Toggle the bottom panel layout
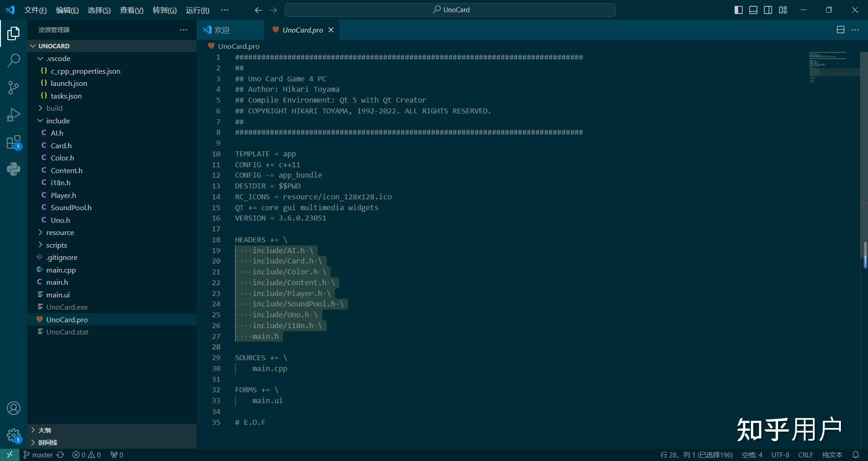Viewport: 868px width, 461px height. pos(753,10)
